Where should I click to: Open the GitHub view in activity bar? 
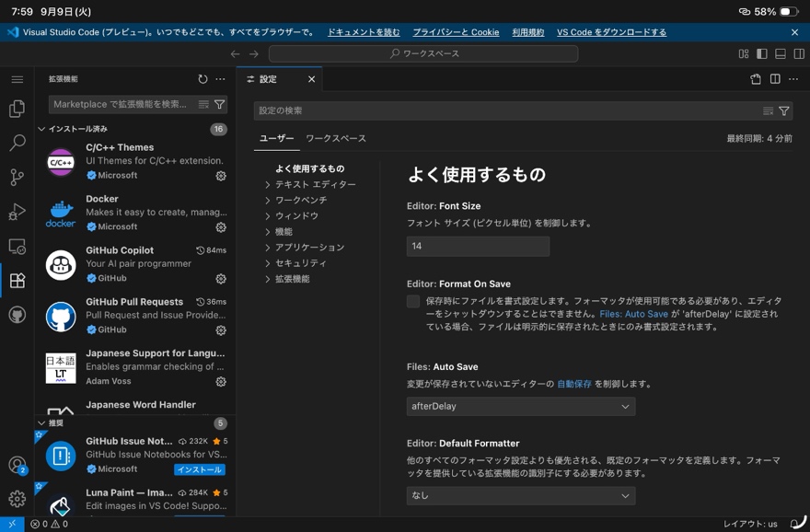(x=17, y=315)
